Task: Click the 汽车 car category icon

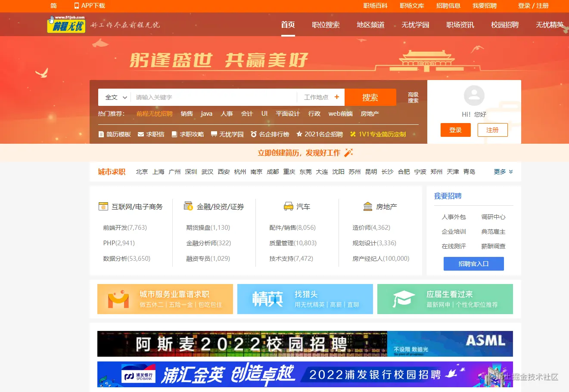Action: [289, 207]
